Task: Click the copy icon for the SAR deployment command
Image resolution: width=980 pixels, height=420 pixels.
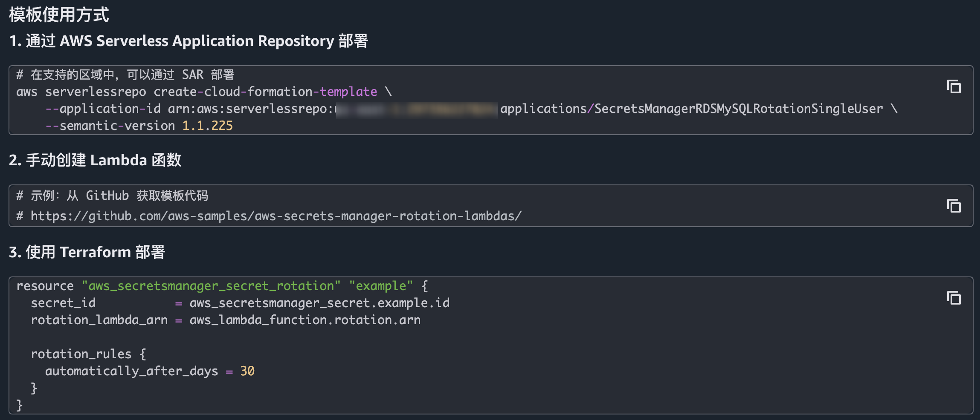Action: [x=954, y=86]
